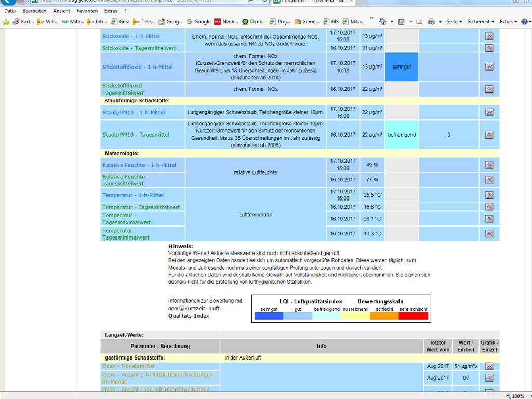Open the Staub/PM10 - Tagesmittel link
The image size is (532, 399).
(x=136, y=135)
